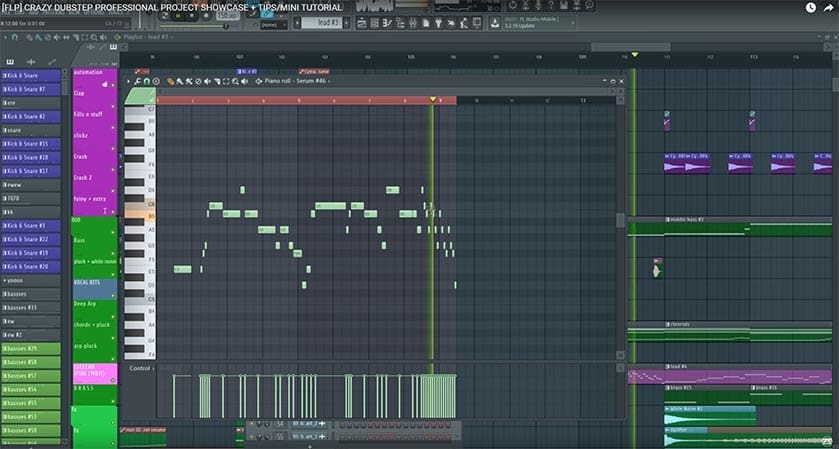Image resolution: width=839 pixels, height=449 pixels.
Task: Open the Control event lane selector
Action: coord(141,368)
